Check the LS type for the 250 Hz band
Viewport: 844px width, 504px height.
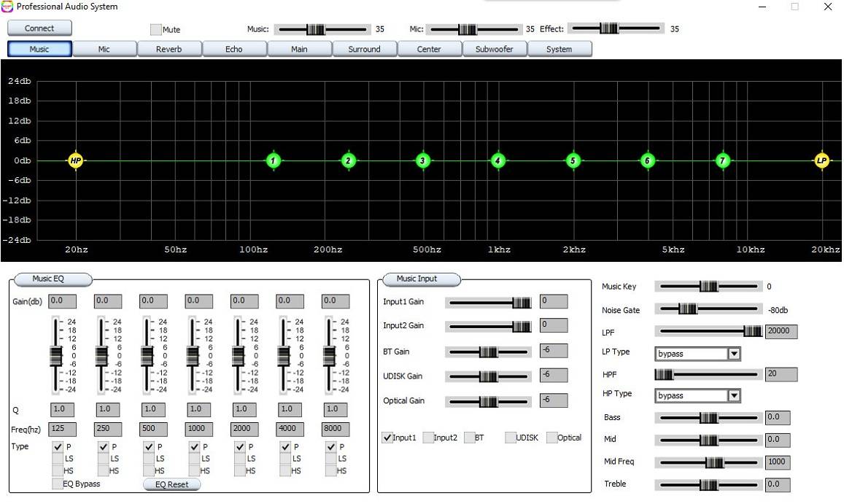click(104, 459)
